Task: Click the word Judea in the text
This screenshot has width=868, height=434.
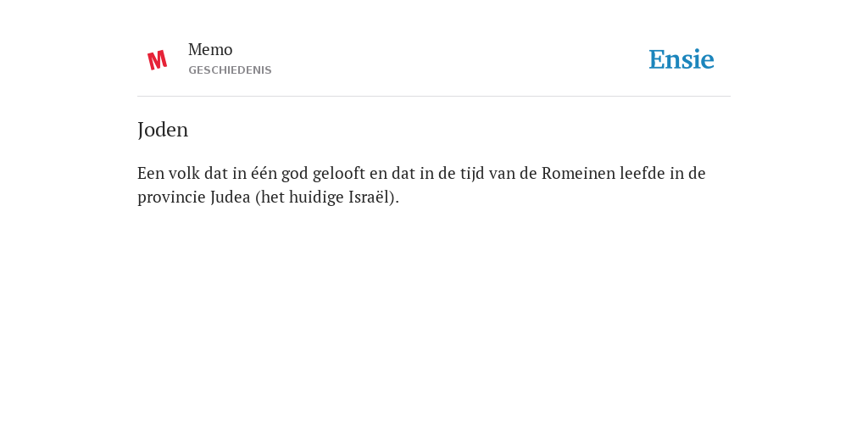Action: pos(231,197)
